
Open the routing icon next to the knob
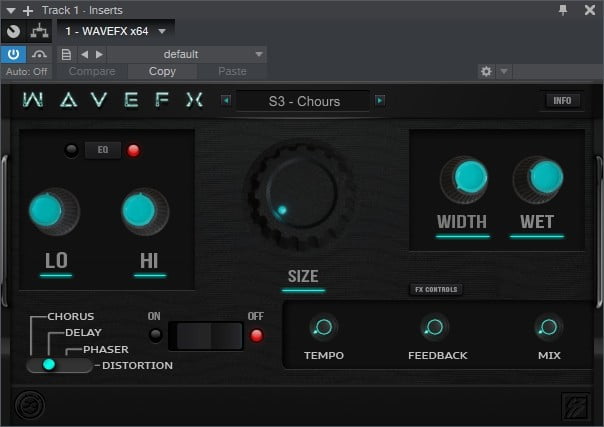(39, 31)
